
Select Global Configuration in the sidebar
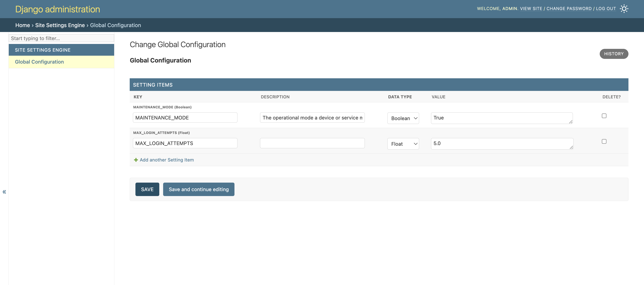point(39,62)
